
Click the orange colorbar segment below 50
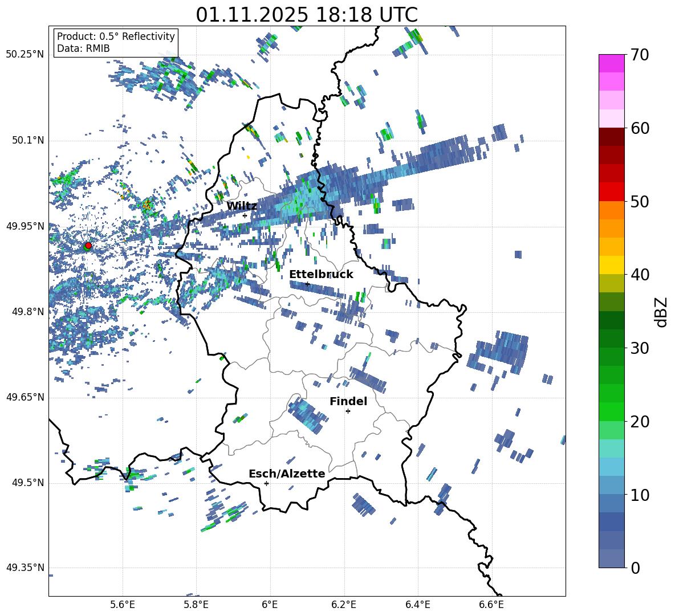611,210
